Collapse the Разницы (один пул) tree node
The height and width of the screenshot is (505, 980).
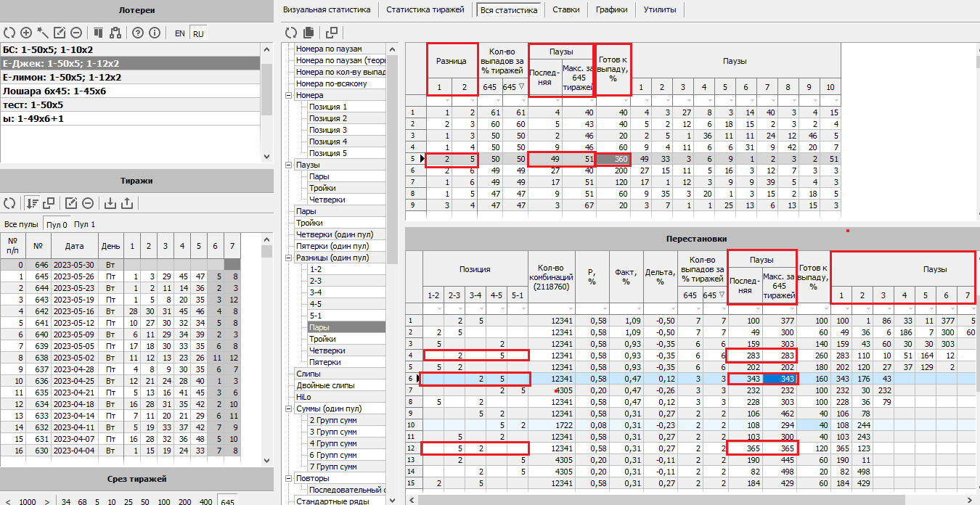pyautogui.click(x=289, y=258)
